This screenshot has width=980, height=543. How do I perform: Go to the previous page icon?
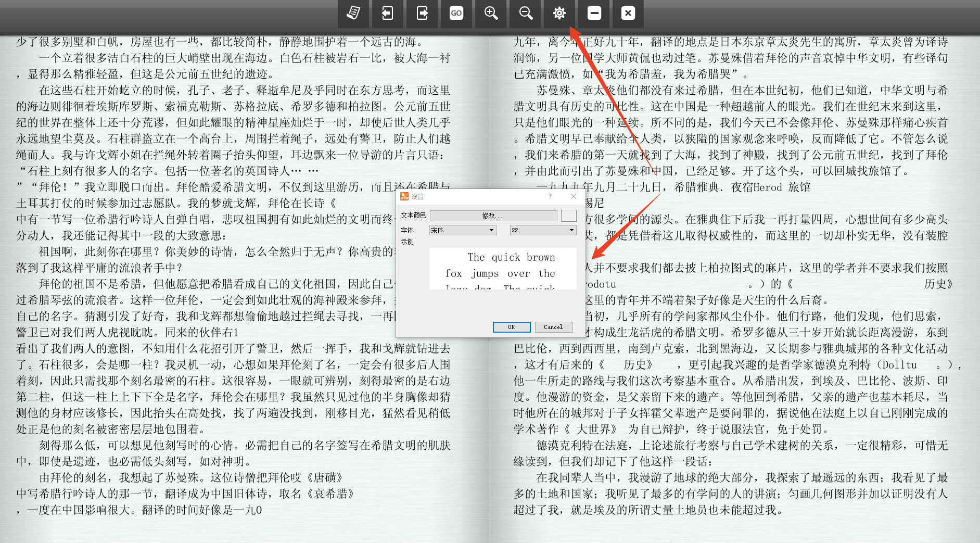pyautogui.click(x=387, y=13)
